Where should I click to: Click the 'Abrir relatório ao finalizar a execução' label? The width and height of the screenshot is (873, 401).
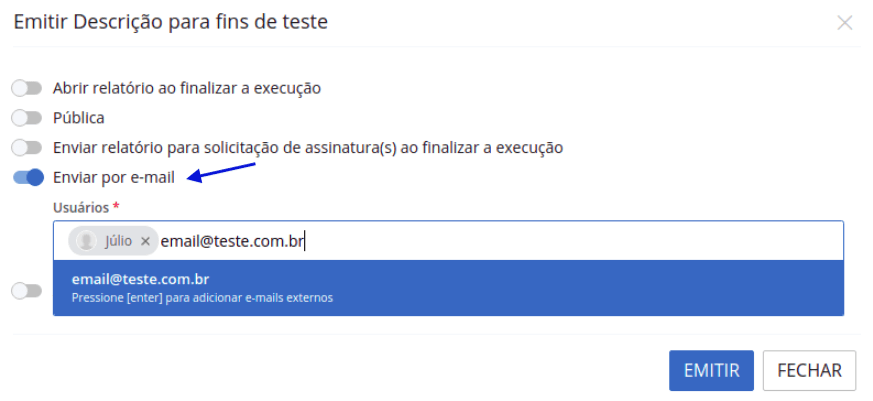coord(187,88)
